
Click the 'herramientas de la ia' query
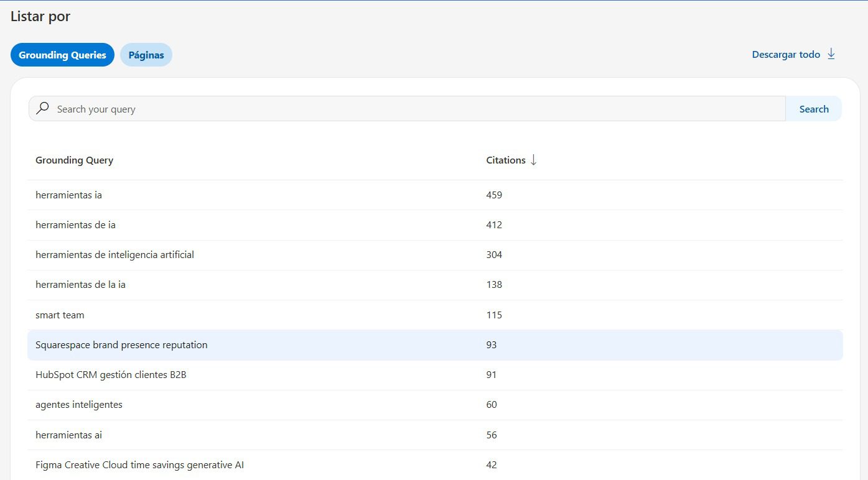click(80, 285)
